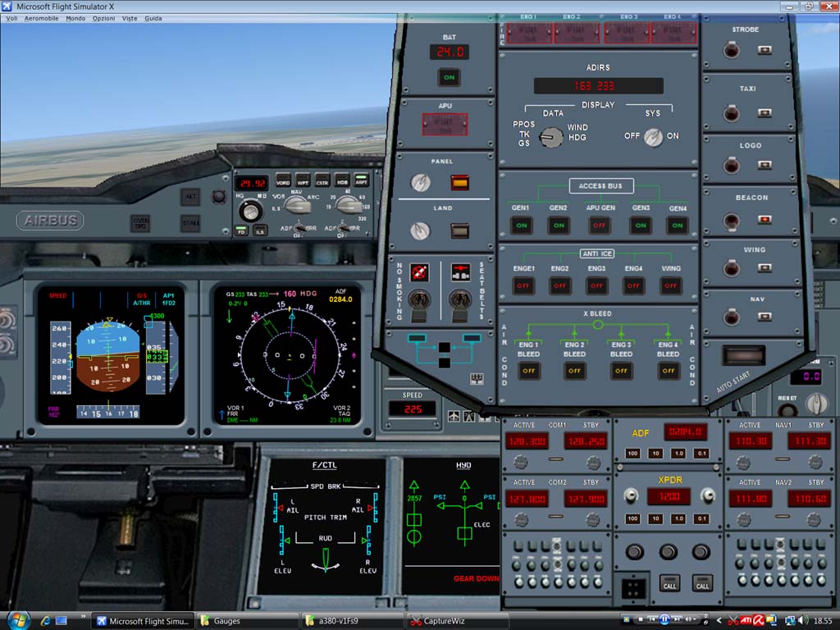
Task: Swap NAV1 active and standby frequencies
Action: [x=782, y=459]
